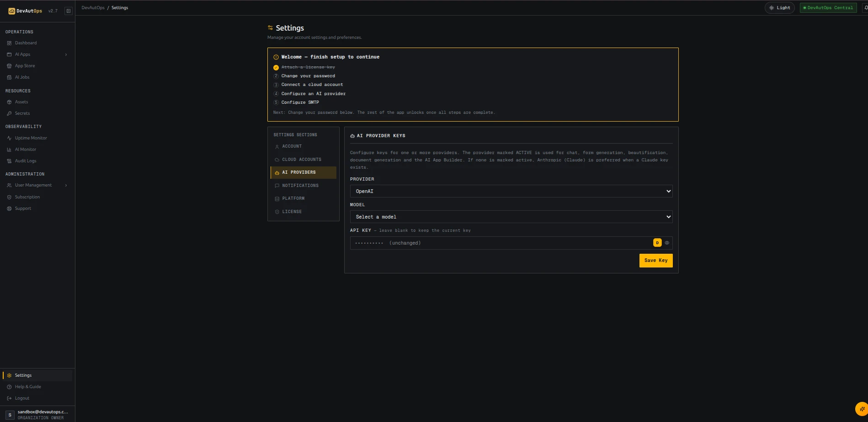This screenshot has height=422, width=868.
Task: Click the Connect a cloud account step
Action: pyautogui.click(x=312, y=85)
